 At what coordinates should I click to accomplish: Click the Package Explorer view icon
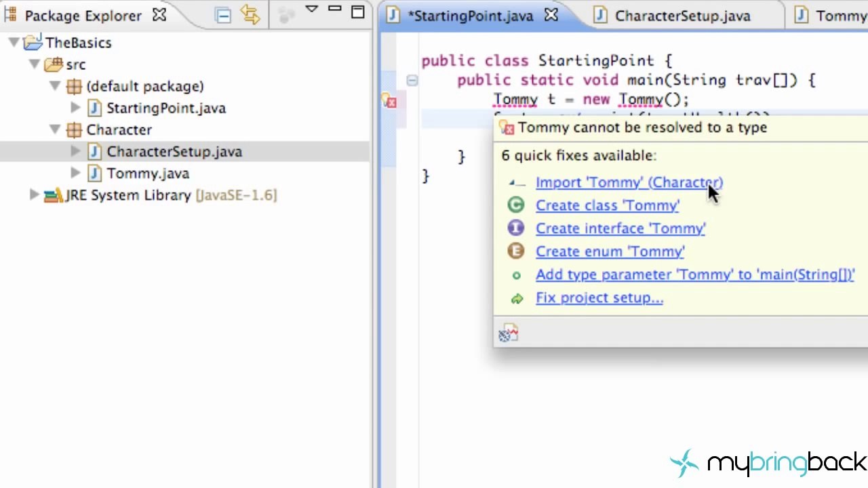(x=9, y=15)
